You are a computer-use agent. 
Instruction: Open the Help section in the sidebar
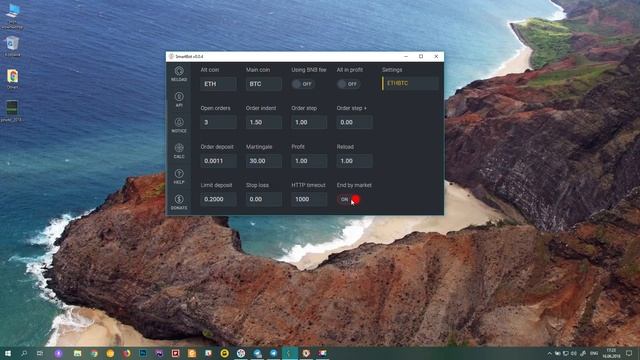click(179, 176)
